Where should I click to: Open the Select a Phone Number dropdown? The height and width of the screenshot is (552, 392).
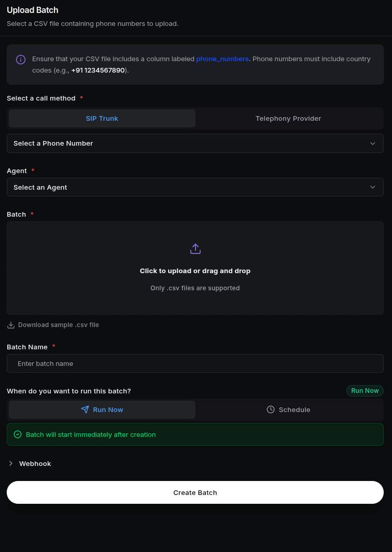coord(195,143)
